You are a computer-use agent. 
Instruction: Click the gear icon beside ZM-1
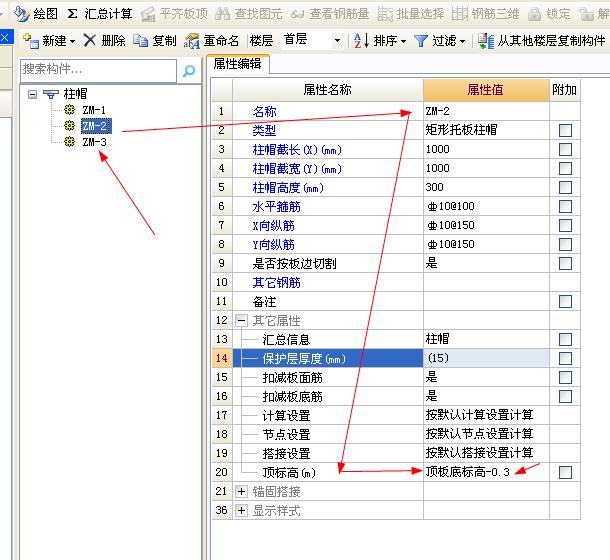(x=70, y=110)
